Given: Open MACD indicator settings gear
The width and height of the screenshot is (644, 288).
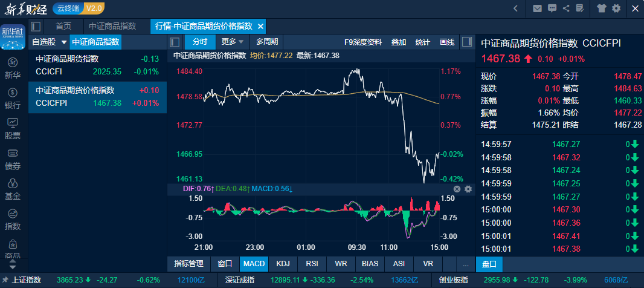Looking at the screenshot, I should pyautogui.click(x=468, y=189).
